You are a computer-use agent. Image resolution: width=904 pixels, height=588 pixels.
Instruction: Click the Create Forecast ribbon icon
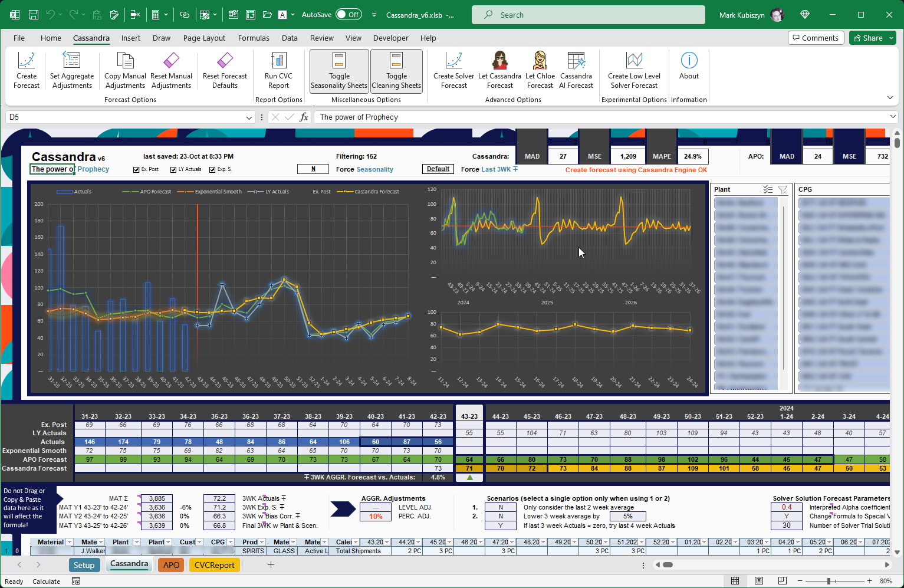click(x=27, y=60)
